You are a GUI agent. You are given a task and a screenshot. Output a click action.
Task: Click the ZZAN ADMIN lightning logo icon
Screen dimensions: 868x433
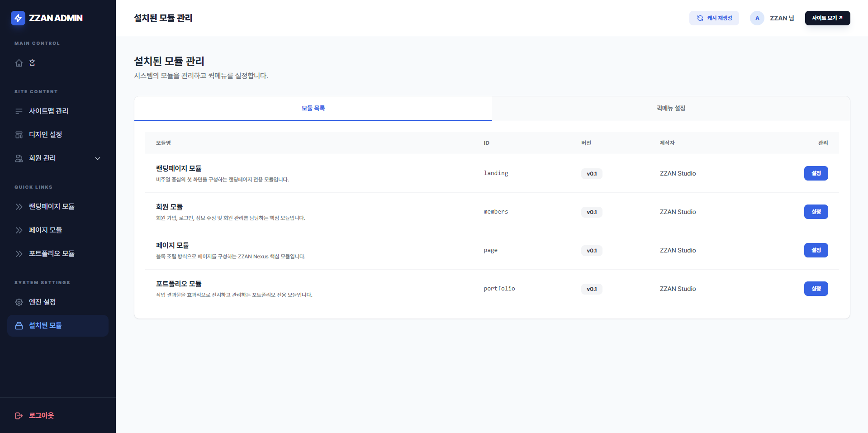[x=18, y=18]
